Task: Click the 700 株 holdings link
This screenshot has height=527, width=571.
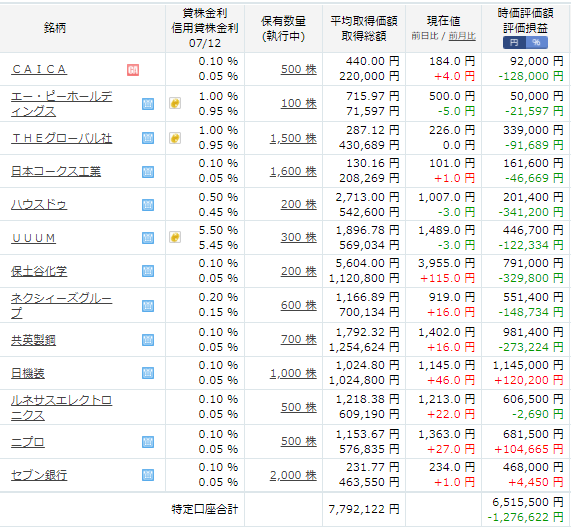Action: coord(299,339)
